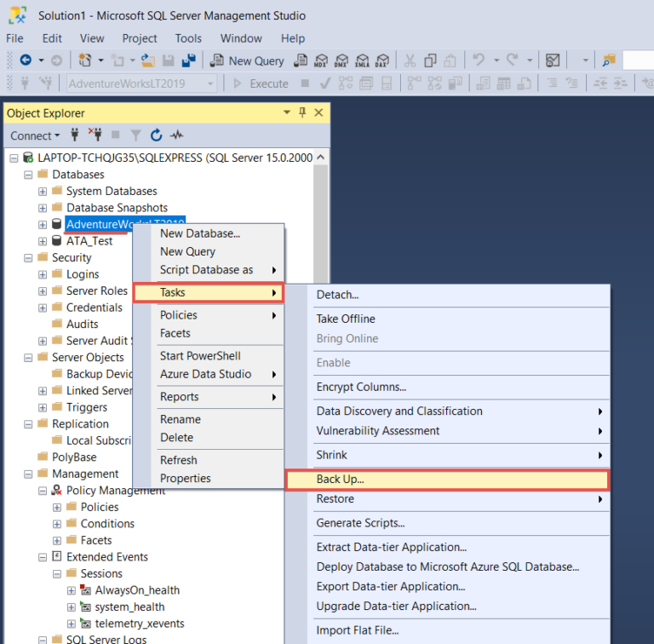
Task: Click the Refresh icon in Object Explorer
Action: tap(156, 135)
